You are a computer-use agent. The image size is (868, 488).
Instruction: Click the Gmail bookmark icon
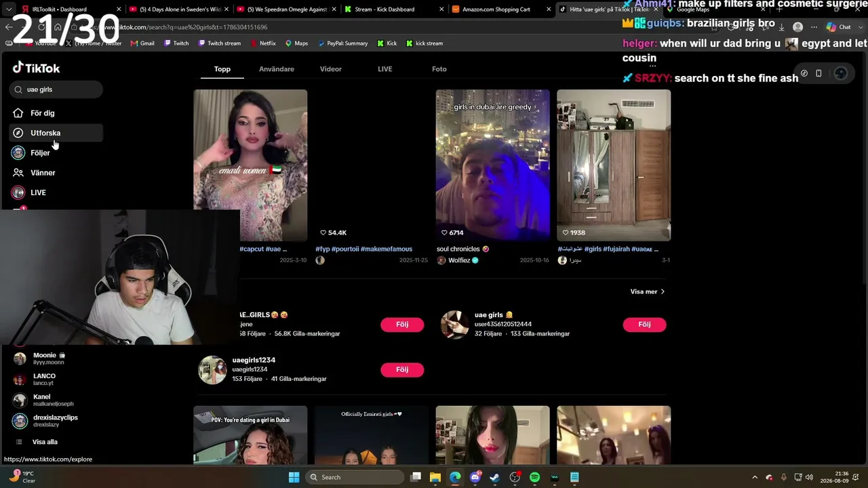point(134,43)
